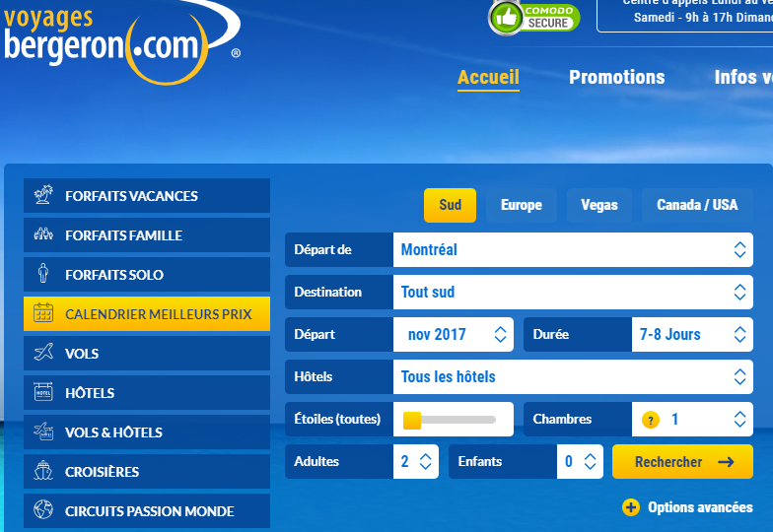The height and width of the screenshot is (532, 773).
Task: Expand the Destination Tout sud dropdown
Action: (573, 293)
